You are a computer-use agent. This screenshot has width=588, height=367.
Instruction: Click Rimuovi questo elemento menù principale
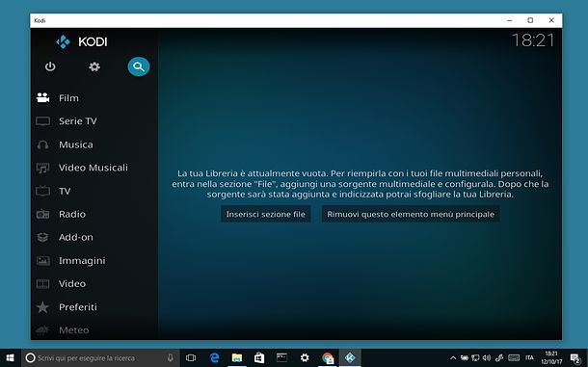tap(411, 214)
